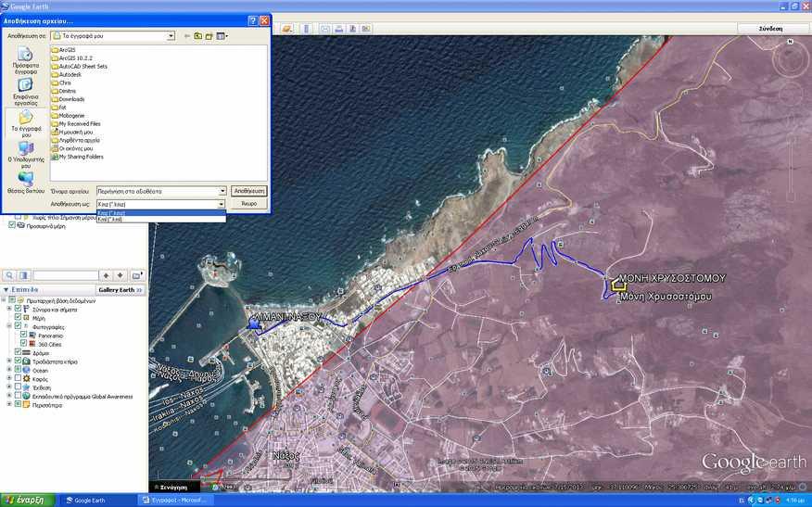The width and height of the screenshot is (812, 507).
Task: Open My Computer (Ο Υπολογιστής μου) place
Action: 25,155
